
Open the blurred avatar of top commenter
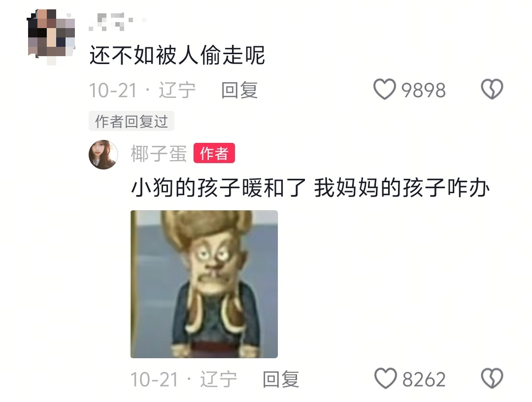tap(51, 36)
